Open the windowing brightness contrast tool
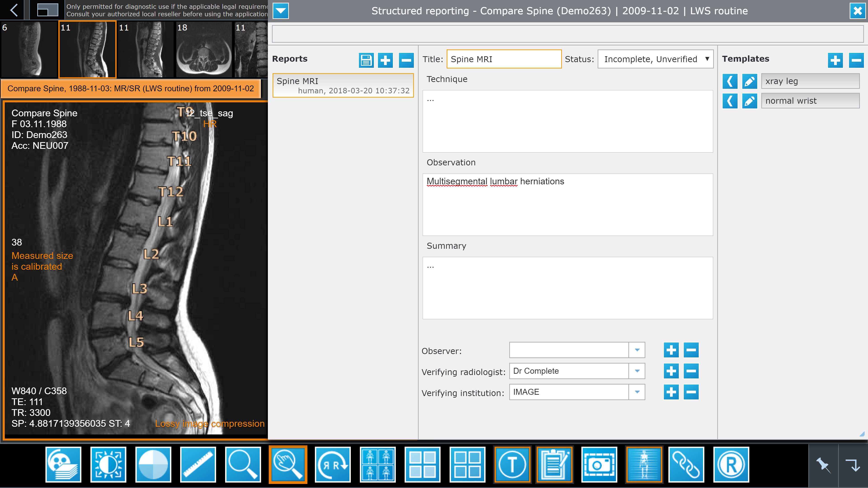The width and height of the screenshot is (868, 488). 108,465
